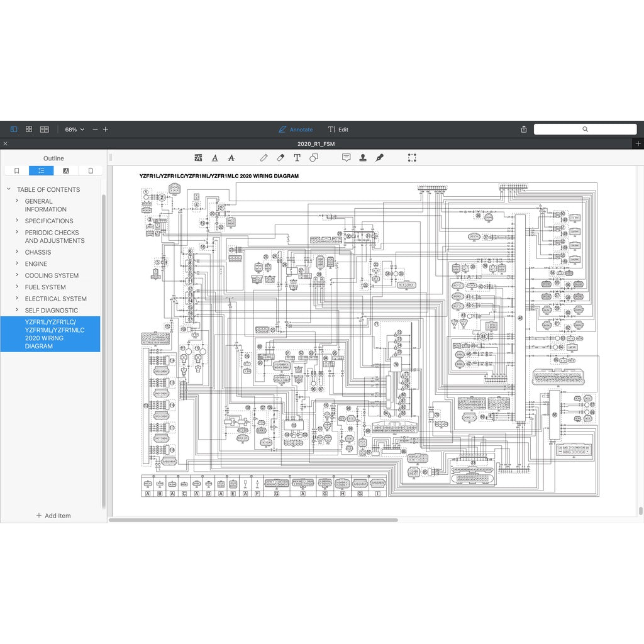Image resolution: width=644 pixels, height=644 pixels.
Task: Toggle the sidebar panel view
Action: point(14,130)
